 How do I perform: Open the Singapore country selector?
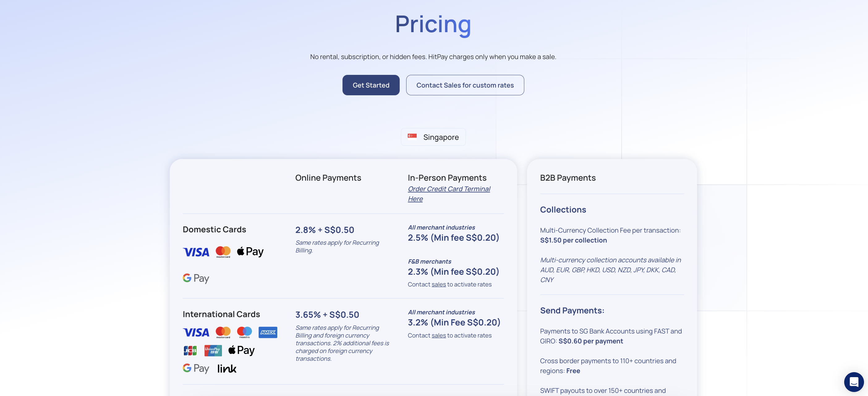(x=433, y=137)
